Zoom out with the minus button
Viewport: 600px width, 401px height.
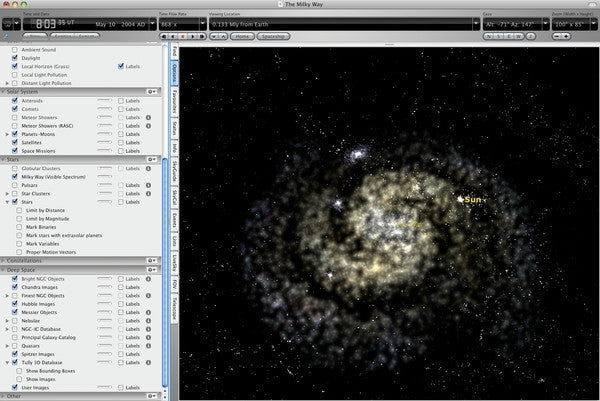[557, 36]
